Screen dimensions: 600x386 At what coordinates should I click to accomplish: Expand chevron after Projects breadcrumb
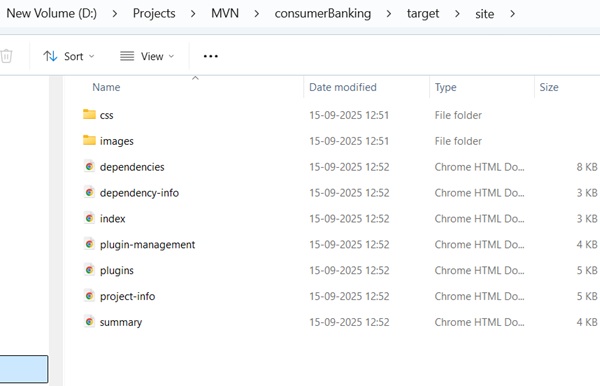(x=193, y=14)
